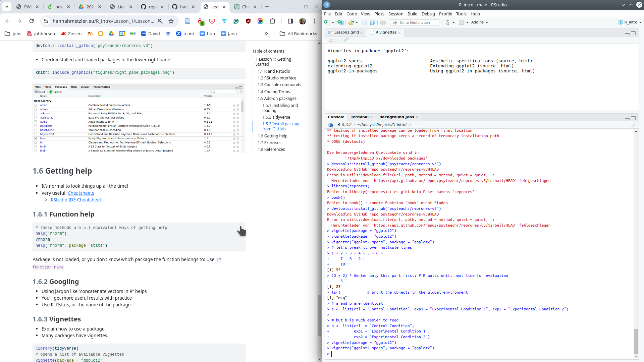Open the Addins dropdown
Viewport: 644px width, 362px height.
[479, 22]
